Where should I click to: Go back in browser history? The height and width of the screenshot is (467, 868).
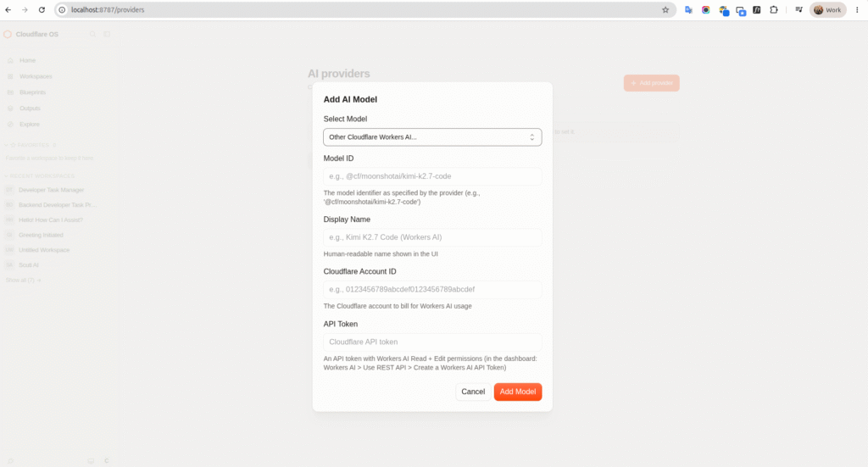(x=8, y=10)
